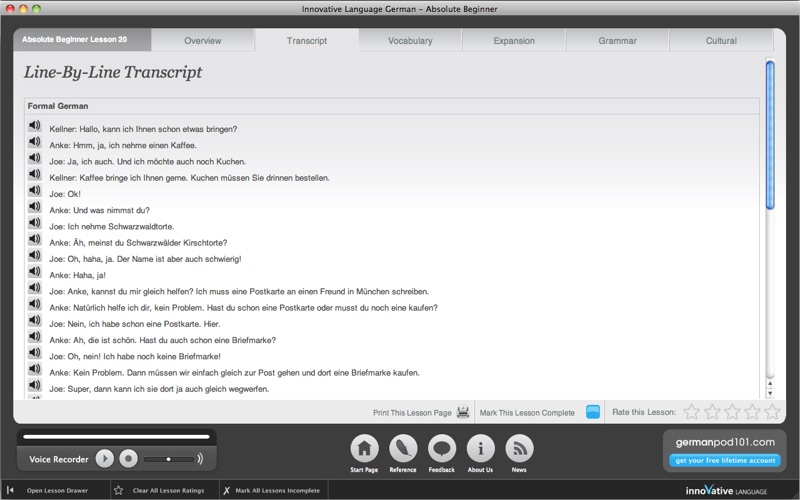The image size is (800, 500).
Task: Click the Voice Recorder progress bar
Action: (x=116, y=437)
